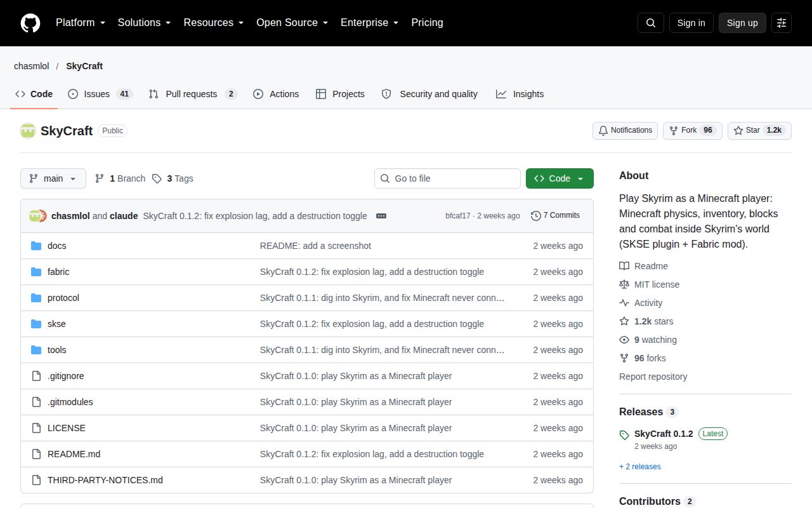The width and height of the screenshot is (812, 508).
Task: Open the tools folder
Action: click(56, 350)
